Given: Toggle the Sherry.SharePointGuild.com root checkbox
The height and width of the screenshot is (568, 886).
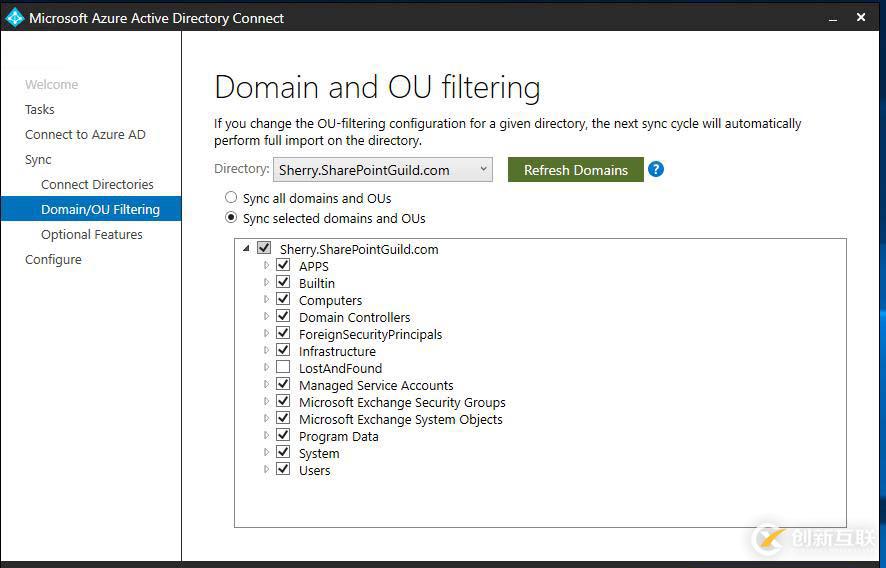Looking at the screenshot, I should (264, 248).
